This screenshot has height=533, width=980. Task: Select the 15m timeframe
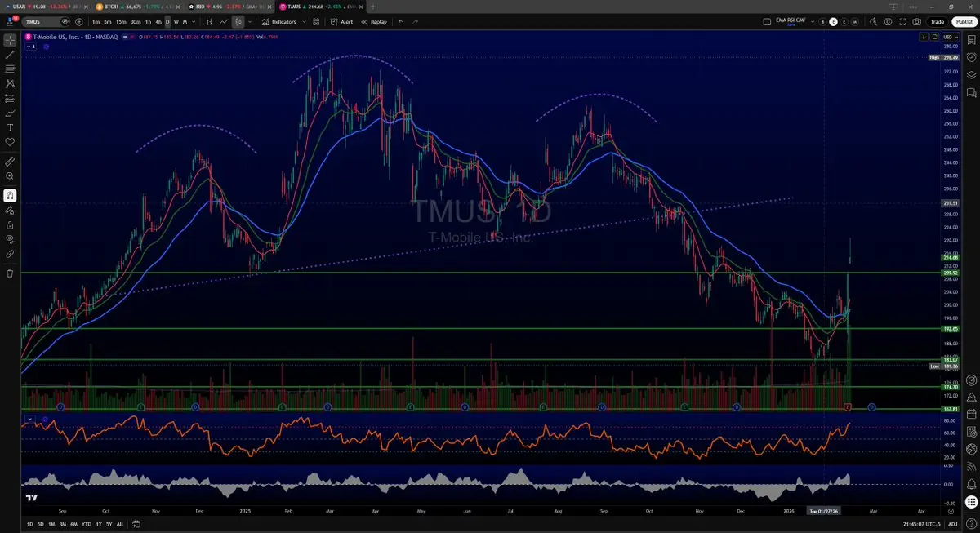pyautogui.click(x=121, y=22)
